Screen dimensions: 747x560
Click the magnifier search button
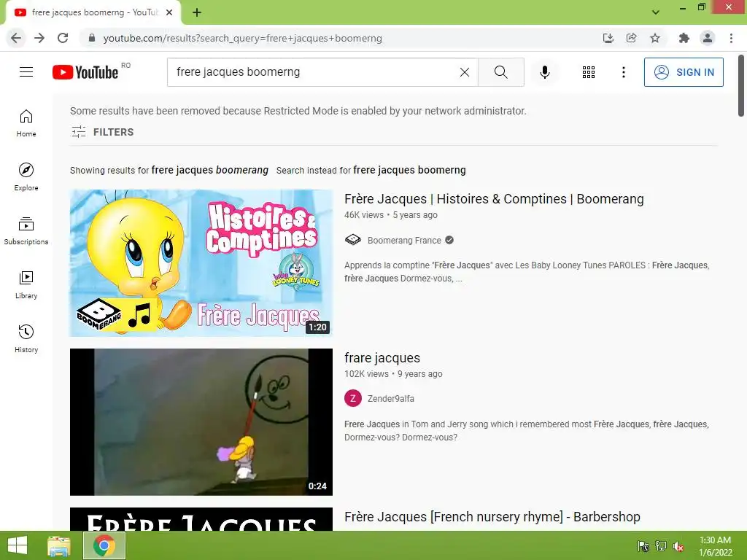tap(500, 72)
